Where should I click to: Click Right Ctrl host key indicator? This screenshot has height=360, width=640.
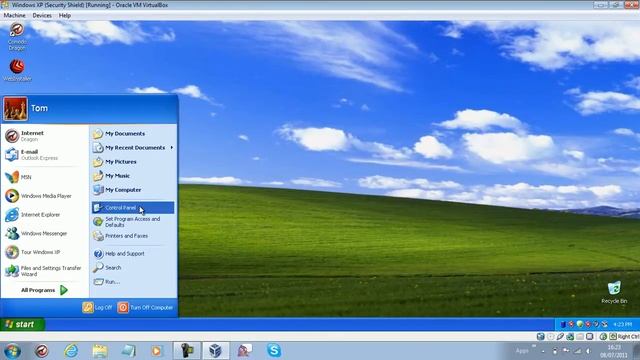pos(624,337)
